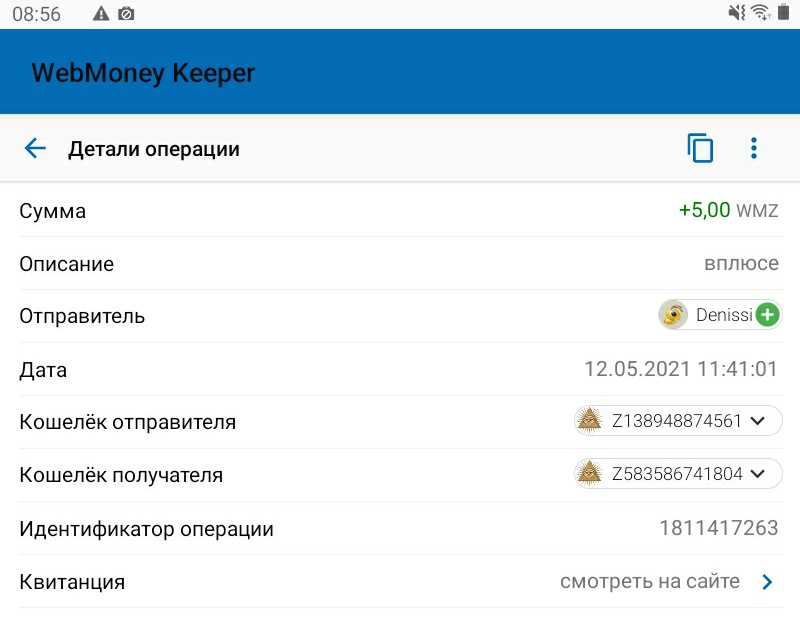Tap the description value 'вплюсе'
Image resolution: width=800 pixels, height=631 pixels.
tap(741, 264)
